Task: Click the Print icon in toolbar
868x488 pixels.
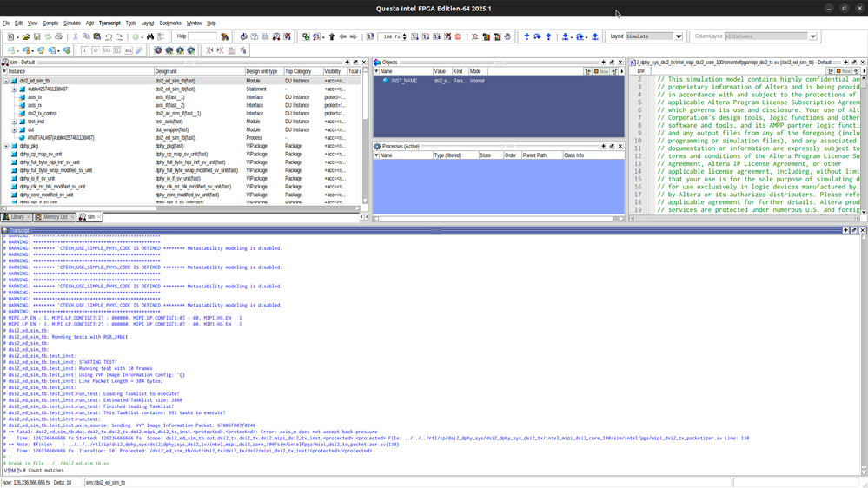Action: (58, 37)
